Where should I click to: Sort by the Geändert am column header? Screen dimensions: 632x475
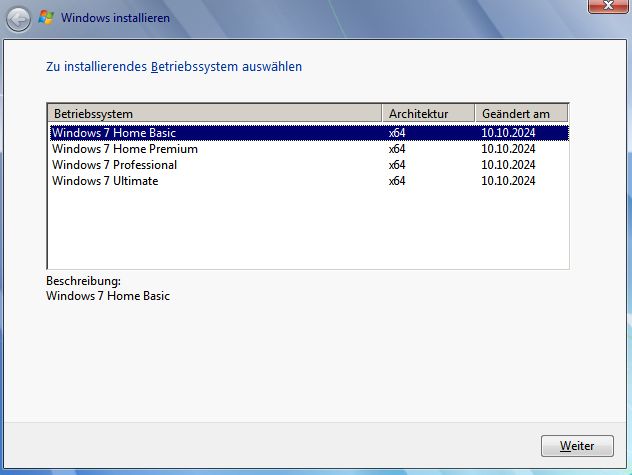click(x=522, y=114)
